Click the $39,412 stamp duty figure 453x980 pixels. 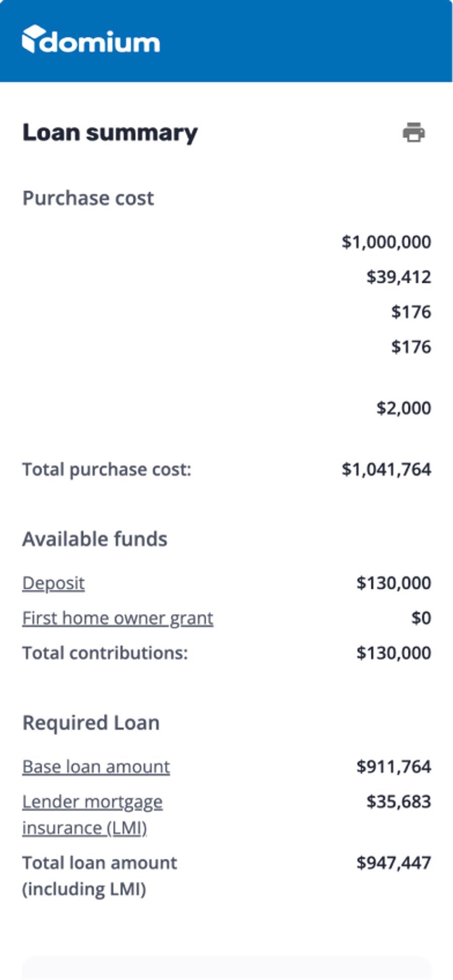tap(398, 277)
